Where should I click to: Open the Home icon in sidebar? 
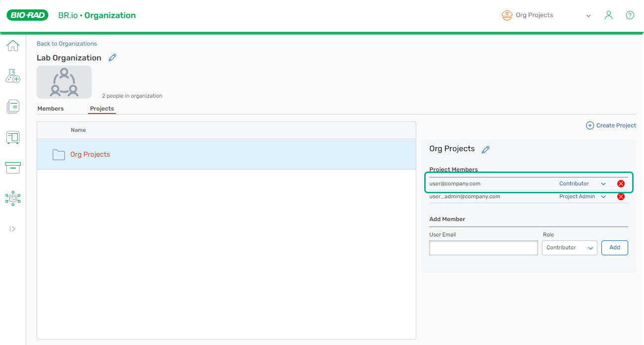pos(13,46)
